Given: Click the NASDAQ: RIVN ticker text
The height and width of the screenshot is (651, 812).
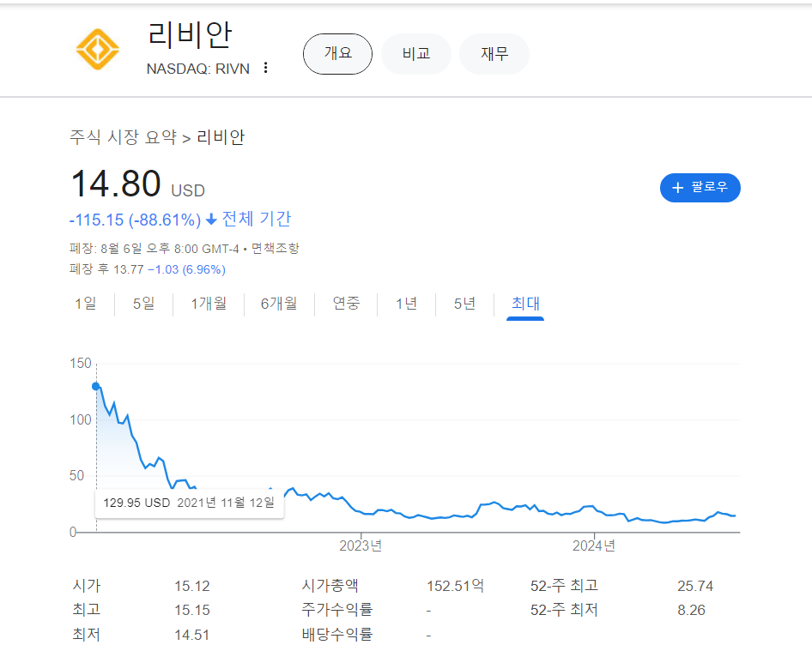Looking at the screenshot, I should [x=197, y=69].
